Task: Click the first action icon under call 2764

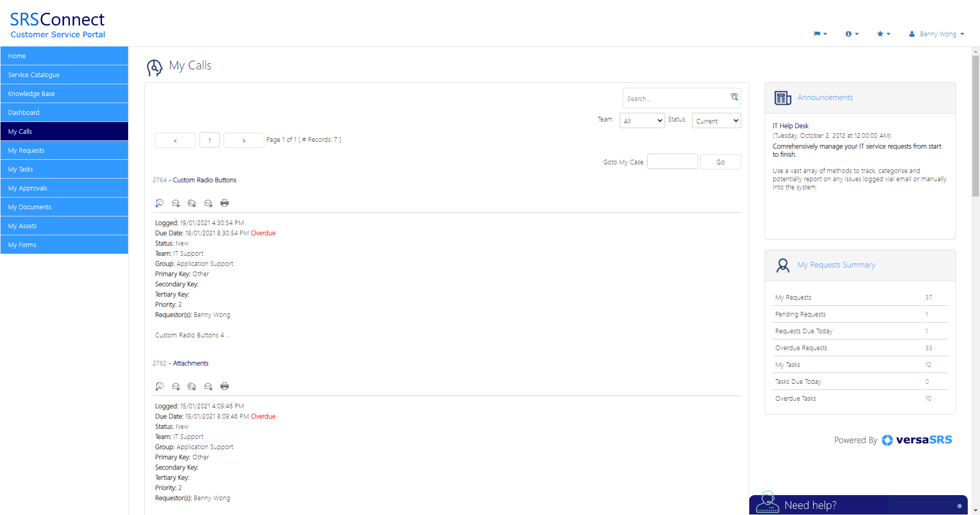Action: point(160,203)
